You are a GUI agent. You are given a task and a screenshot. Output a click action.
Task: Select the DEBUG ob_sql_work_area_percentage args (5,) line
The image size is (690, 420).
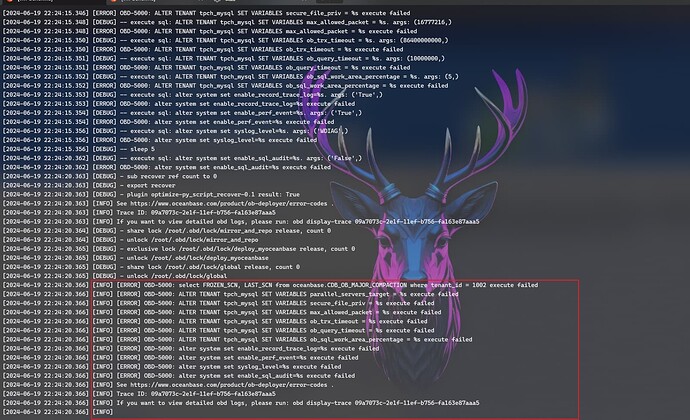pyautogui.click(x=231, y=77)
